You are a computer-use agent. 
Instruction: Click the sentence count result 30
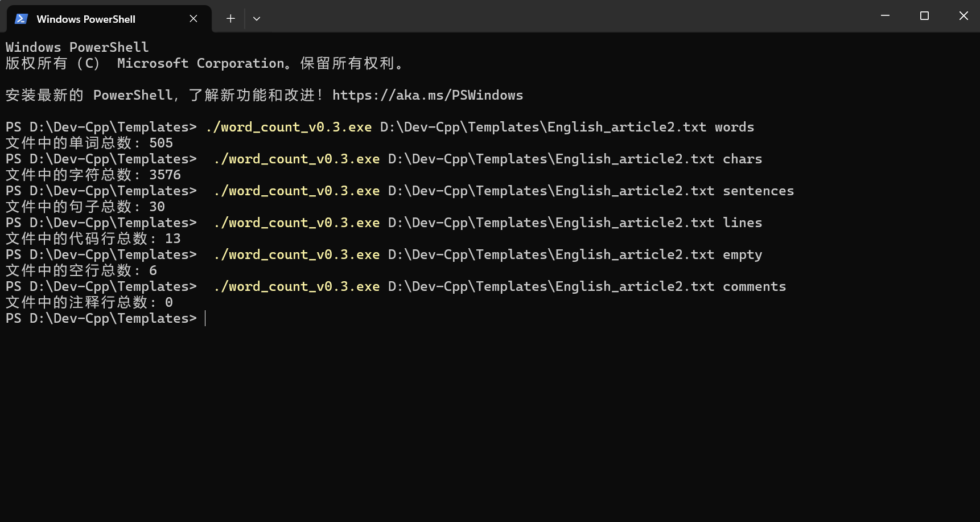tap(157, 207)
